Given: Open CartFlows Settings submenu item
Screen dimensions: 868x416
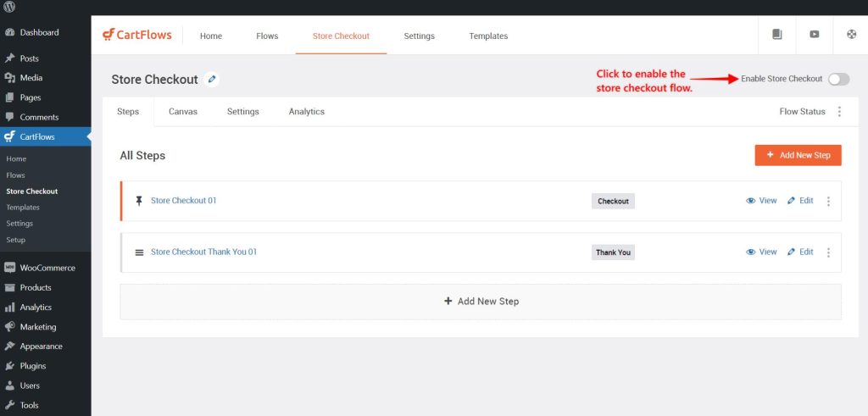Looking at the screenshot, I should [x=19, y=224].
